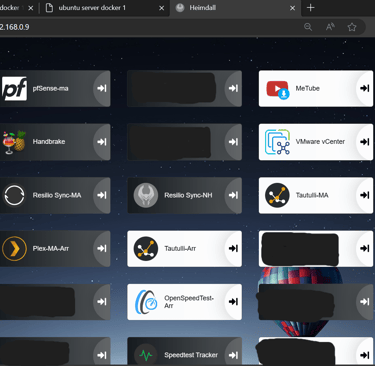Screen dimensions: 375x366
Task: Open the Resilio Sync-MA circular arrows icon
Action: coord(14,195)
